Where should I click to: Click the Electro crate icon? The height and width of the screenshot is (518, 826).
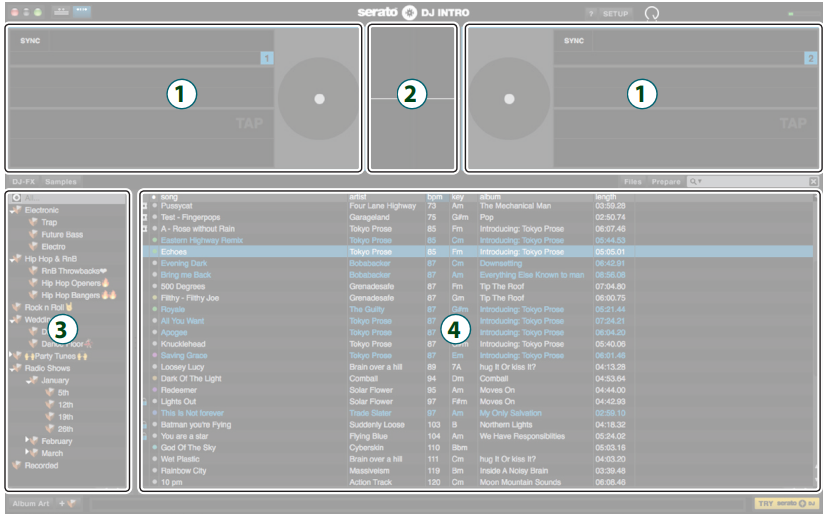[33, 246]
